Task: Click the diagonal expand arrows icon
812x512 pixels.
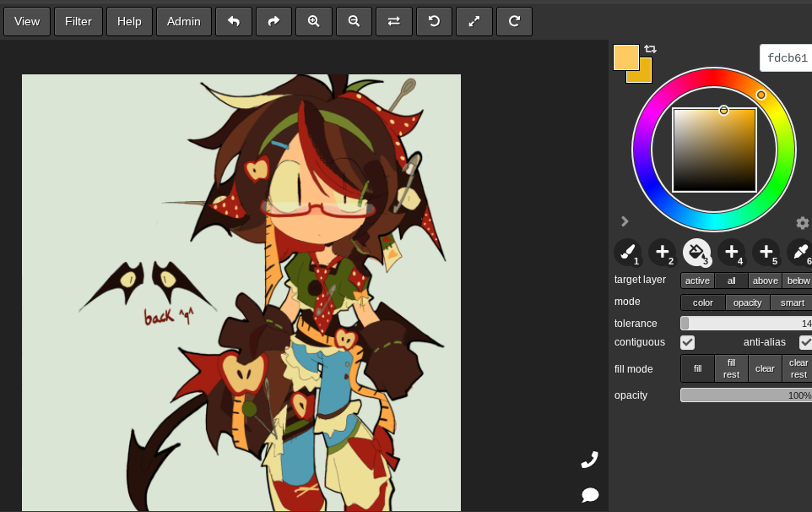Action: [474, 21]
